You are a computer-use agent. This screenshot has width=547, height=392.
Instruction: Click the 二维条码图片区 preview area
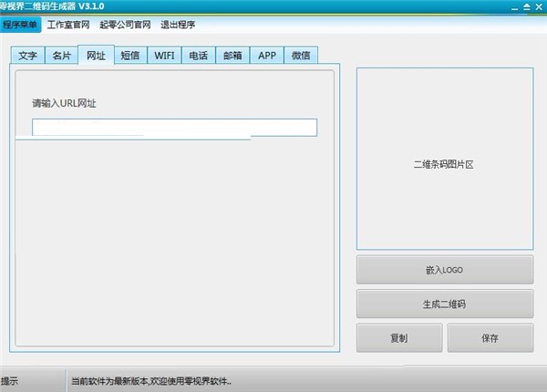point(445,159)
